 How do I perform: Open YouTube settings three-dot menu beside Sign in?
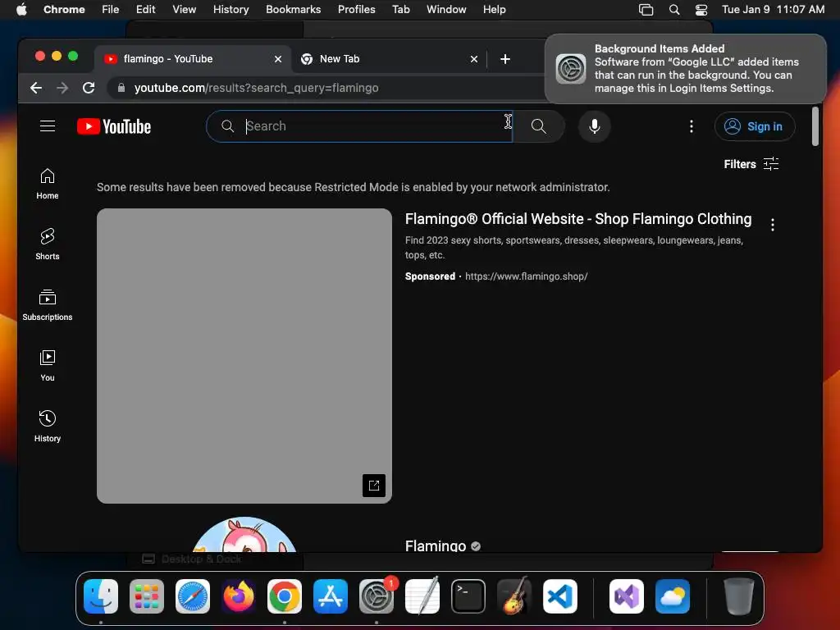point(691,126)
